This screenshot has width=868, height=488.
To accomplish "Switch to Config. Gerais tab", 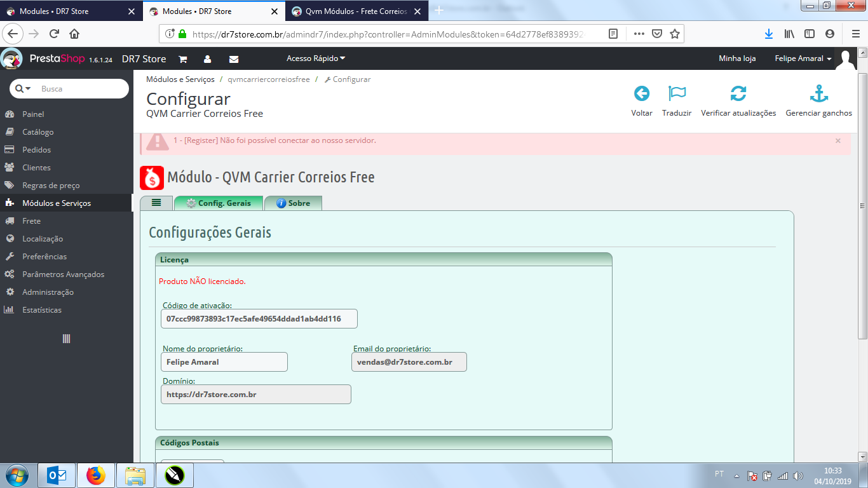I will click(x=219, y=203).
